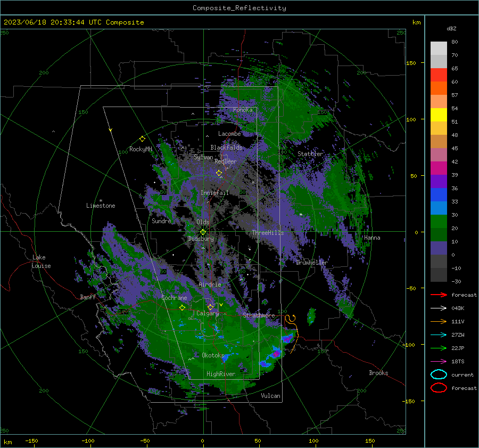The image size is (479, 448).
Task: Click the Blackfalds label on map
Action: (226, 148)
